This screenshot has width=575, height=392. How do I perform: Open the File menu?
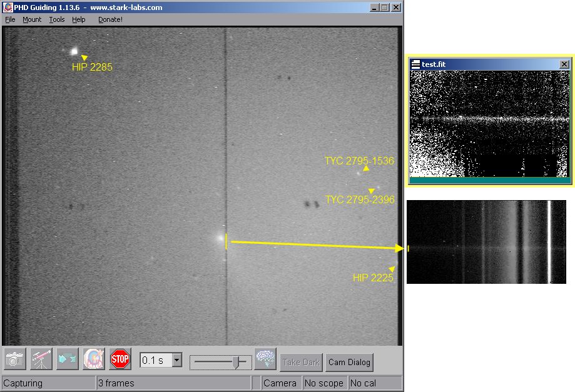click(10, 19)
